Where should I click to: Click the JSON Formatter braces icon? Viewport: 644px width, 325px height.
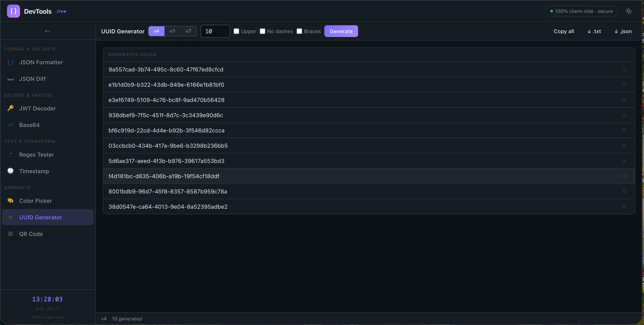[10, 62]
